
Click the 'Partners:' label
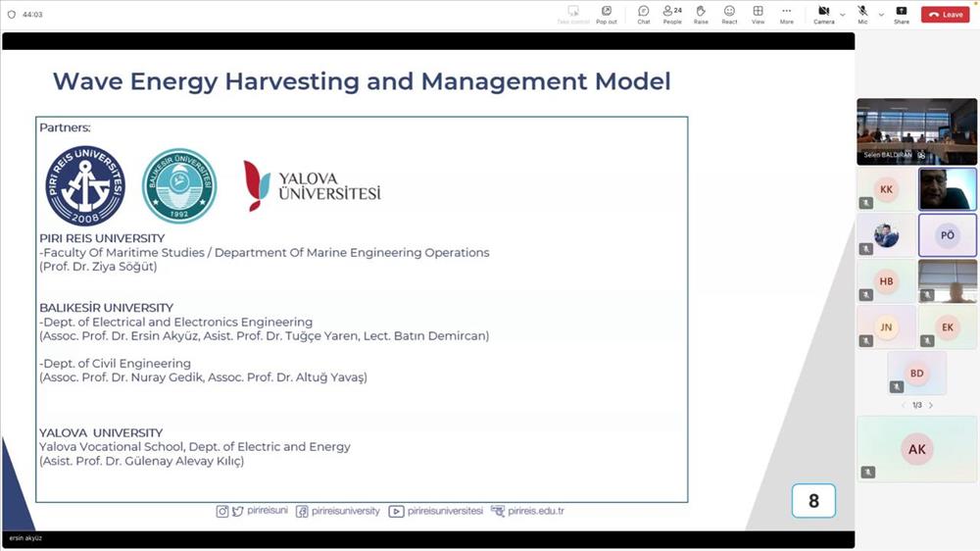pos(65,127)
